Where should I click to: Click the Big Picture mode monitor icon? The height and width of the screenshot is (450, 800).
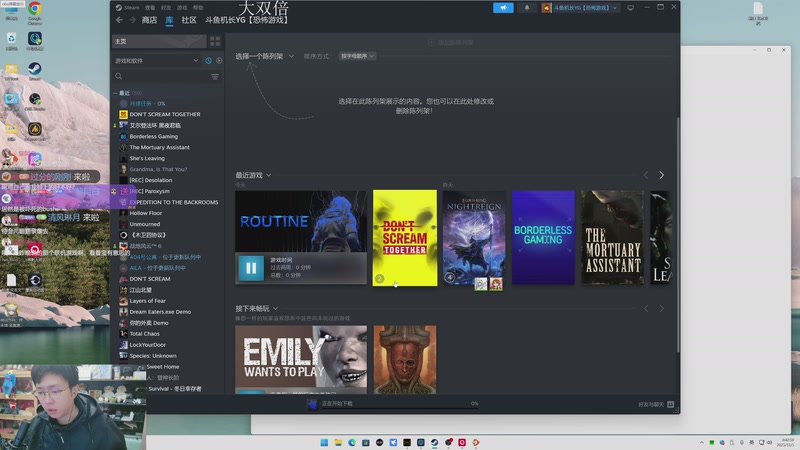click(x=631, y=8)
